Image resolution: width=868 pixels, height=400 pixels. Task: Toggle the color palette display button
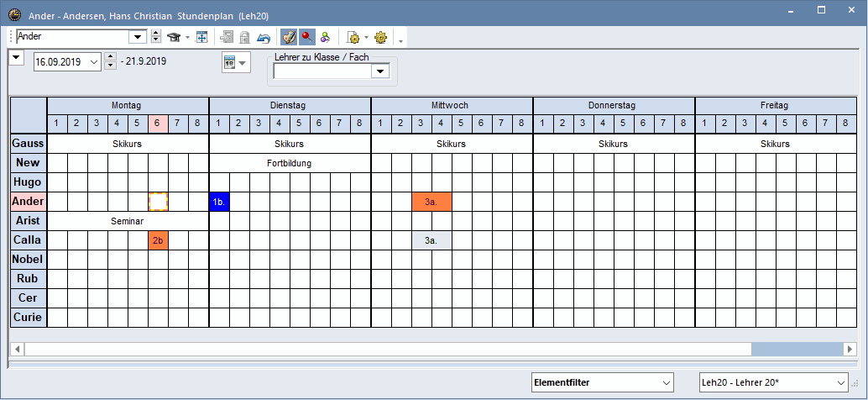pos(288,37)
